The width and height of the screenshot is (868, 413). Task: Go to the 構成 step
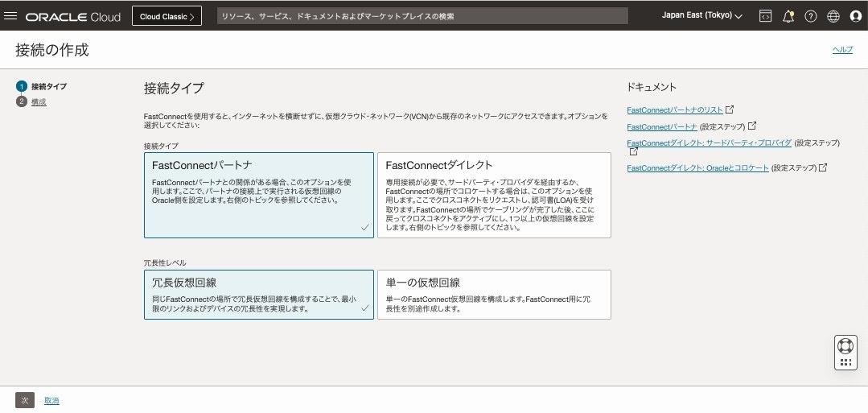(39, 102)
